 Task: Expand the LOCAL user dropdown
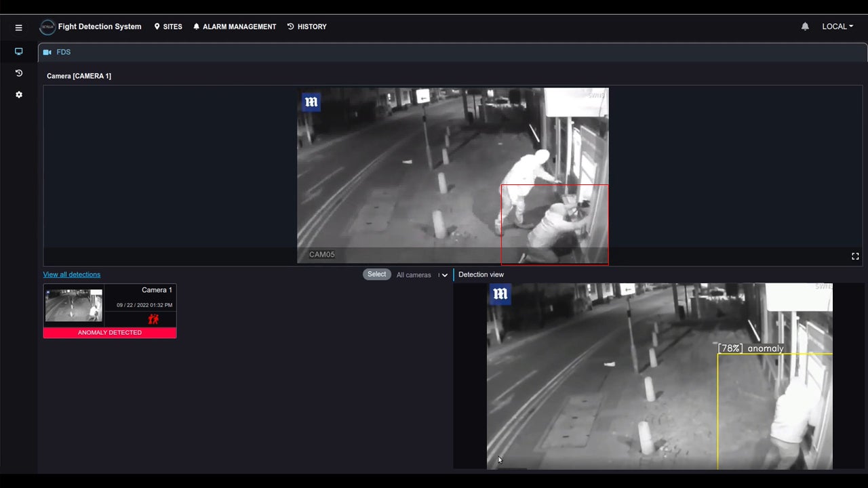837,26
